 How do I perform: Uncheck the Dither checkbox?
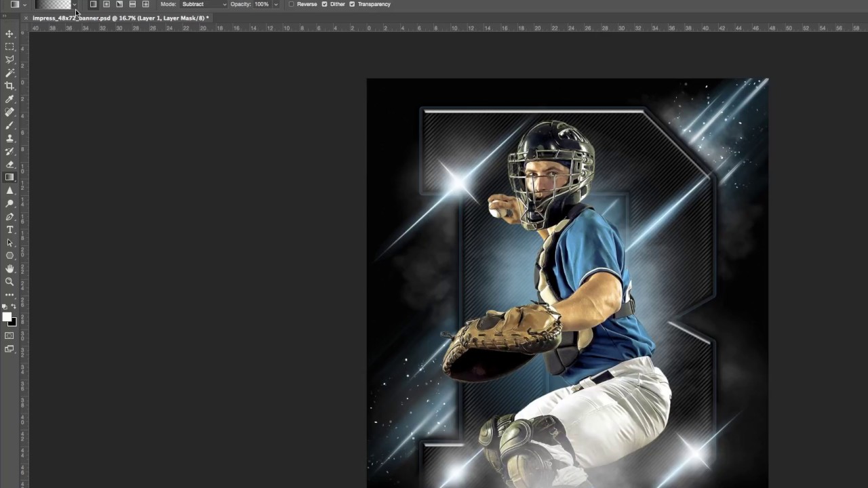click(324, 4)
